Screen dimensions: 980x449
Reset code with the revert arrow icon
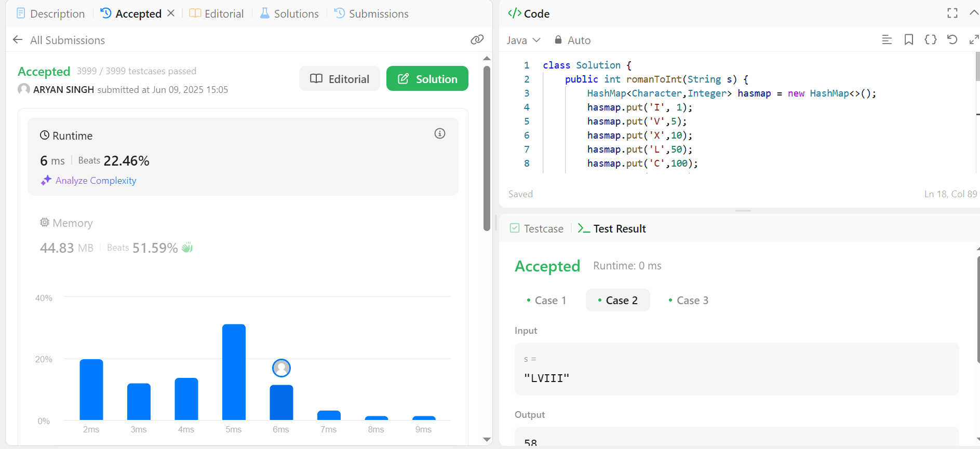(x=951, y=40)
